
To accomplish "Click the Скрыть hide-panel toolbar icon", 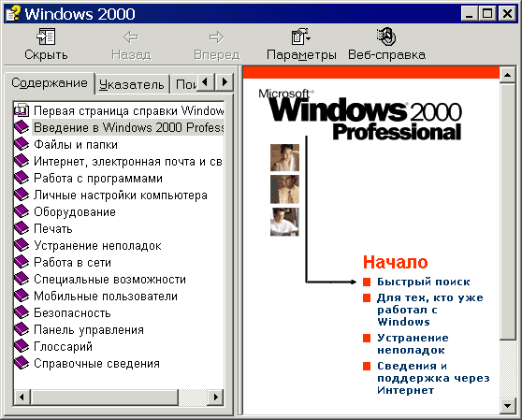I will [46, 36].
